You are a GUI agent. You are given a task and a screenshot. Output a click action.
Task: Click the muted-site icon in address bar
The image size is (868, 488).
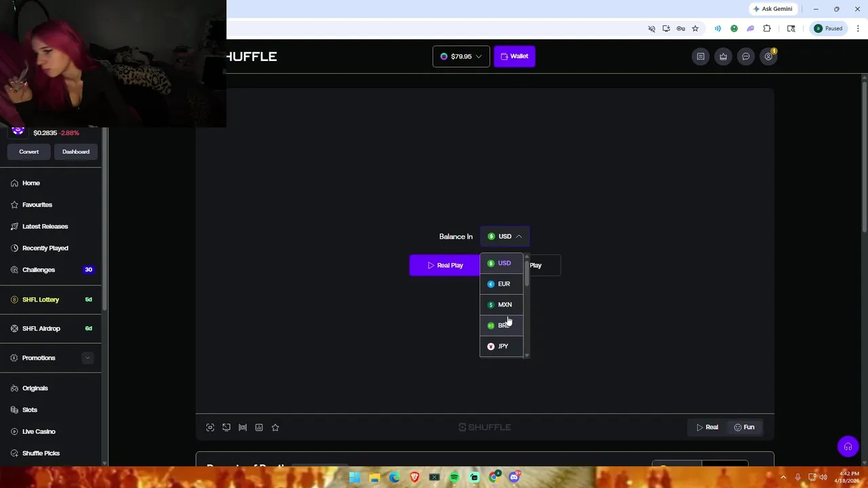[x=652, y=28]
